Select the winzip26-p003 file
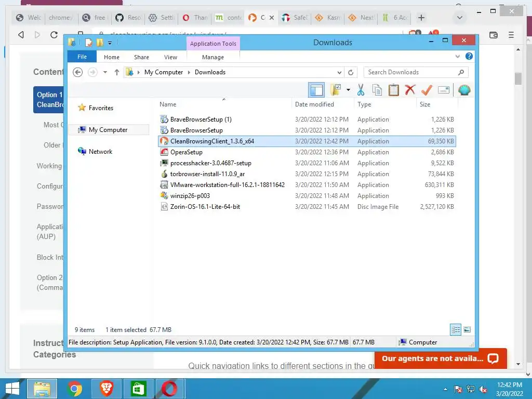 click(x=307, y=196)
